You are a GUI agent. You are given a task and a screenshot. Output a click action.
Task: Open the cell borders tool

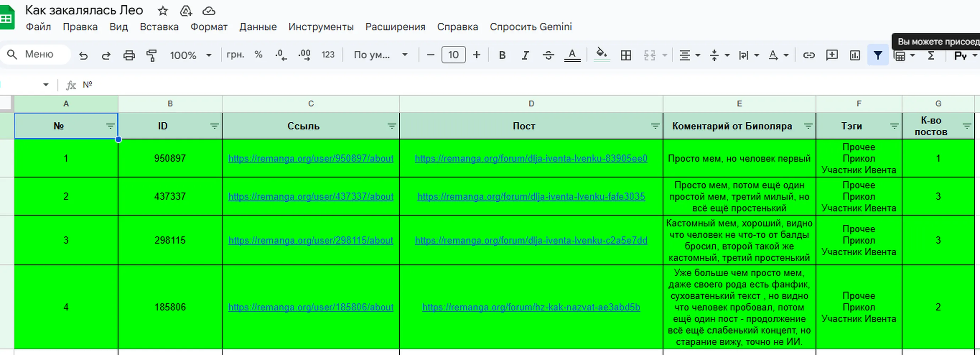[x=626, y=56]
